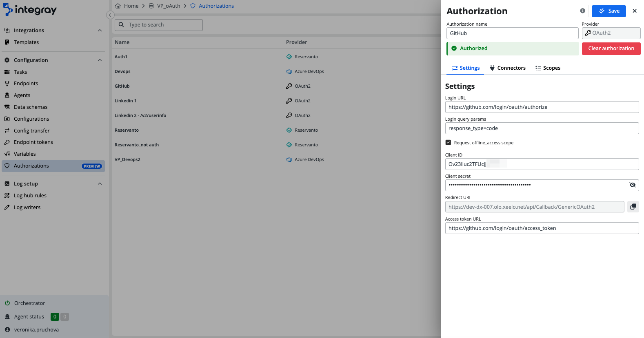This screenshot has height=338, width=644.
Task: Open Orchestrator from the power icon
Action: pos(7,303)
